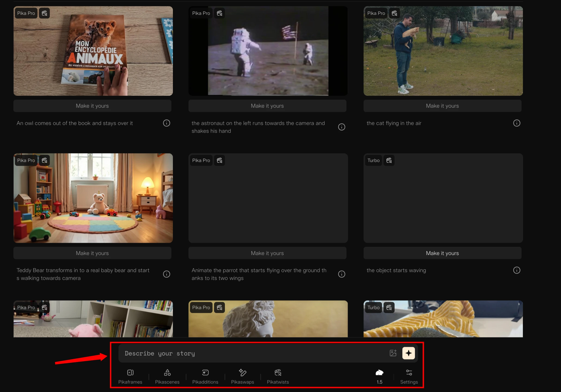Click Pikatwists icon on the parrot card
Screen dimensions: 561x392
click(219, 160)
